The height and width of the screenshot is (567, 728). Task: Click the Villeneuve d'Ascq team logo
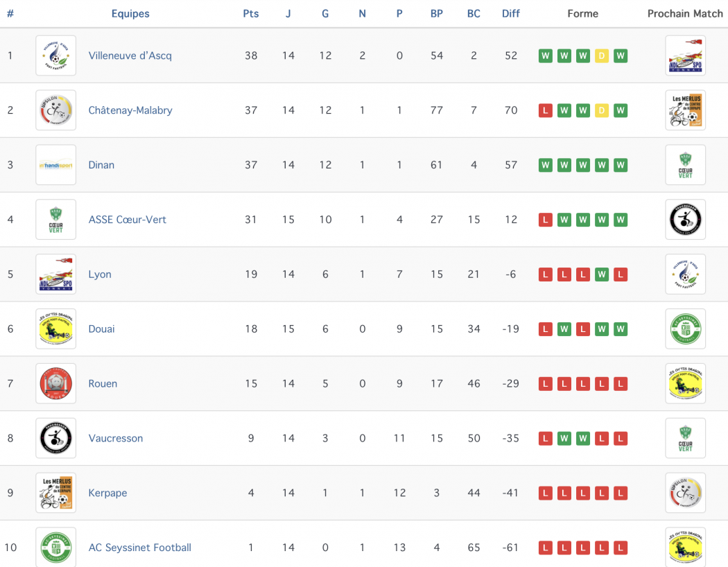click(x=55, y=55)
